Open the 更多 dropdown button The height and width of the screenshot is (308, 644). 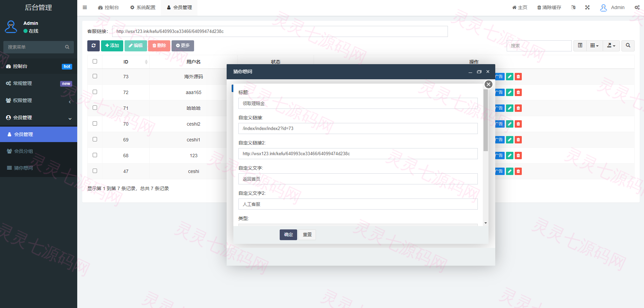(183, 46)
